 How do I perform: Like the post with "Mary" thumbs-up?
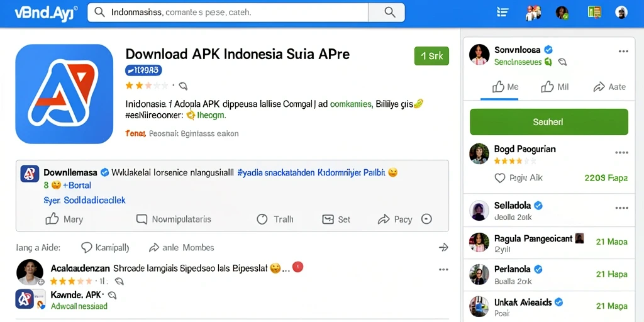point(64,219)
